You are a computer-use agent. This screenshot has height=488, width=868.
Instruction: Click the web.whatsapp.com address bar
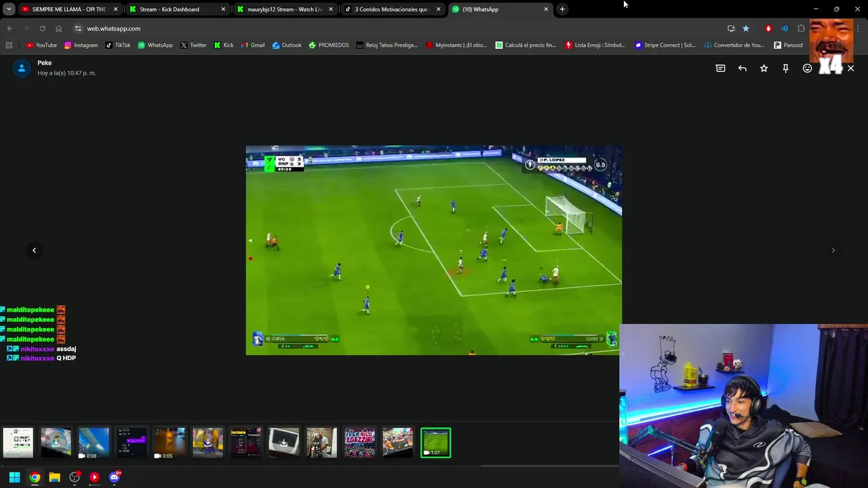click(x=400, y=28)
